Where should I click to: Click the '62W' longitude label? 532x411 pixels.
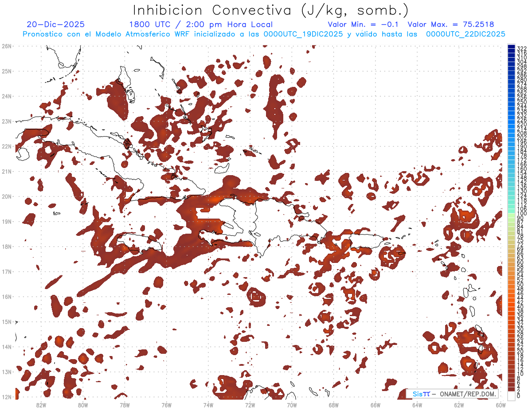pyautogui.click(x=459, y=405)
